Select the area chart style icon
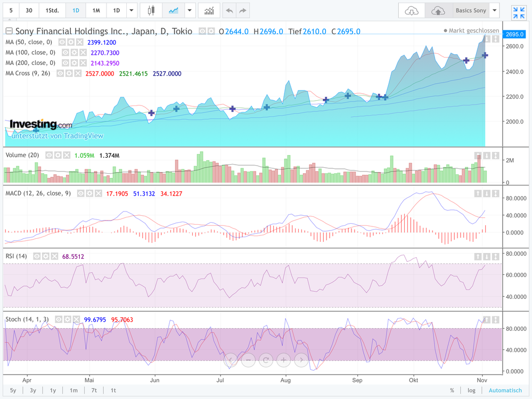 (173, 11)
